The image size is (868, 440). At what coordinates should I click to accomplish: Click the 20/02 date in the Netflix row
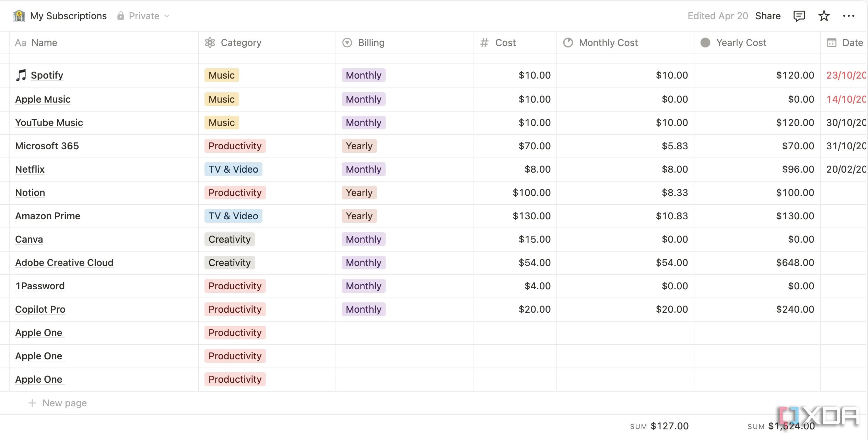tap(846, 169)
